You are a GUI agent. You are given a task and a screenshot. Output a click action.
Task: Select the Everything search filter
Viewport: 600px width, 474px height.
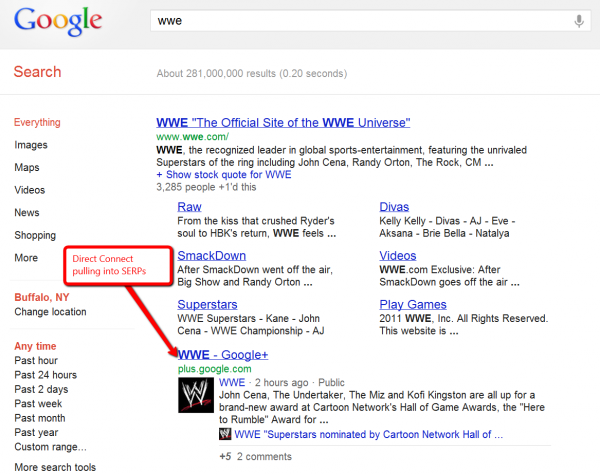coord(37,122)
